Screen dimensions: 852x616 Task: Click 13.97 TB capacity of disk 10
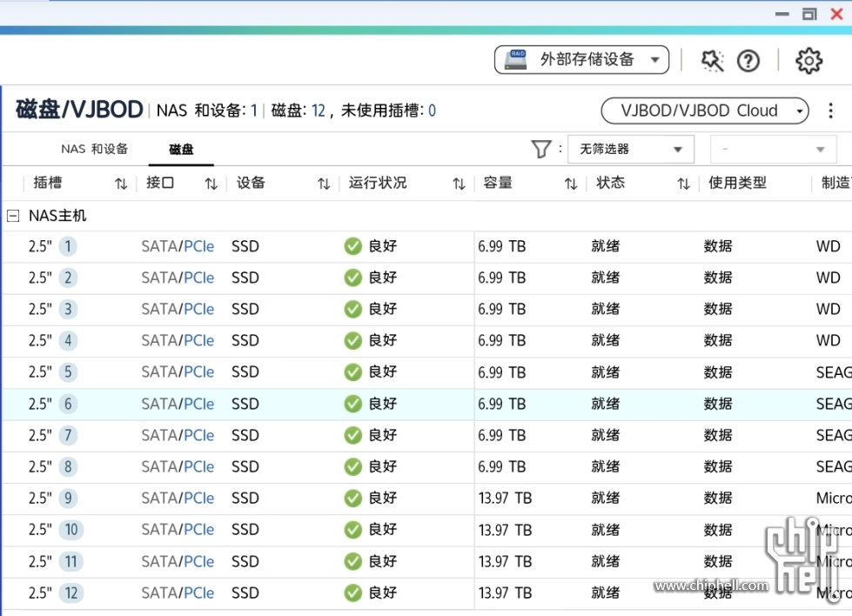coord(505,530)
